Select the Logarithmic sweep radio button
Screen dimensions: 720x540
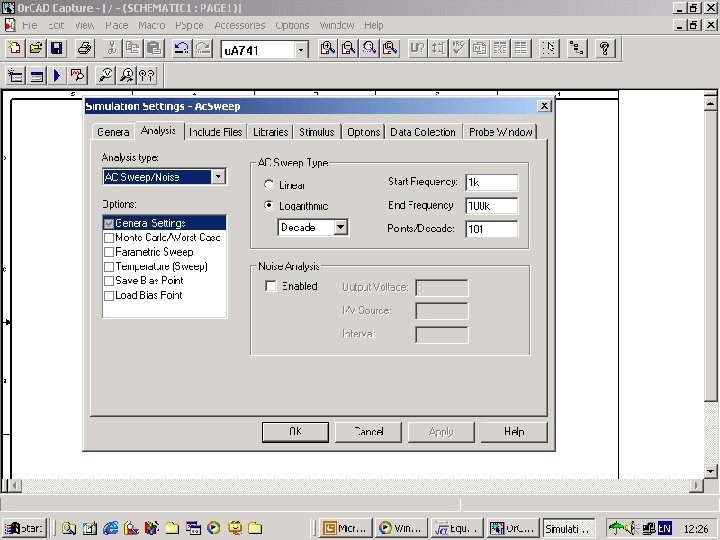(269, 205)
